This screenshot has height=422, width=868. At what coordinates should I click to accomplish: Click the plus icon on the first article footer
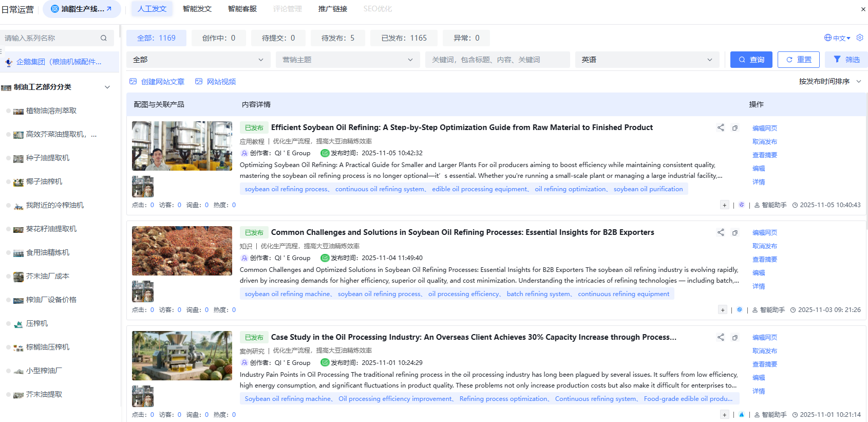(x=724, y=205)
